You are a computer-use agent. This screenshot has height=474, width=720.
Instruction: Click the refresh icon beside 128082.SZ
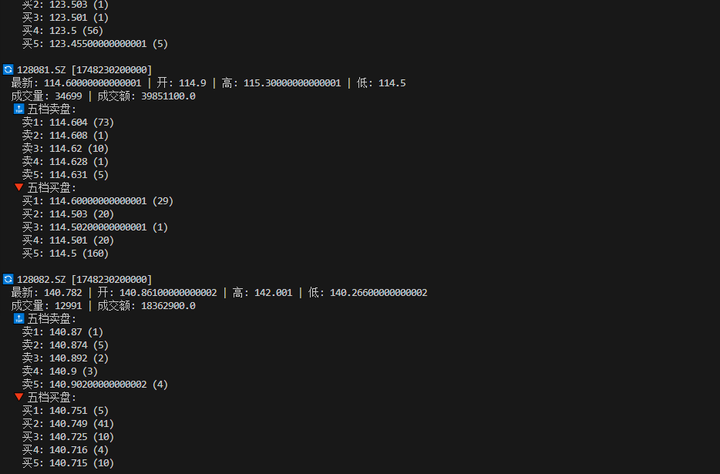click(x=8, y=279)
